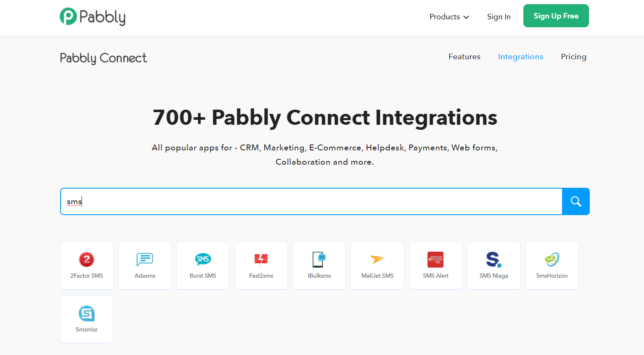Switch to the Pricing tab
The height and width of the screenshot is (355, 644).
click(x=573, y=57)
